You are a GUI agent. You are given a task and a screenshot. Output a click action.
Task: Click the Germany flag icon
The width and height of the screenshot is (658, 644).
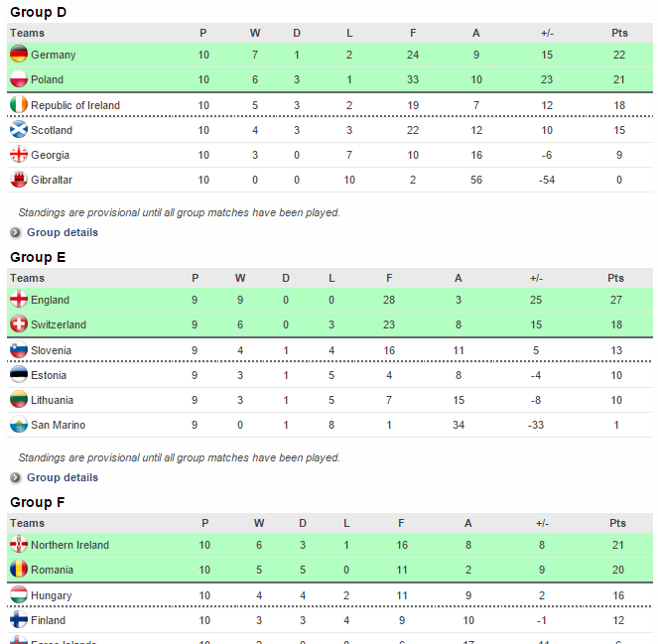click(x=18, y=55)
